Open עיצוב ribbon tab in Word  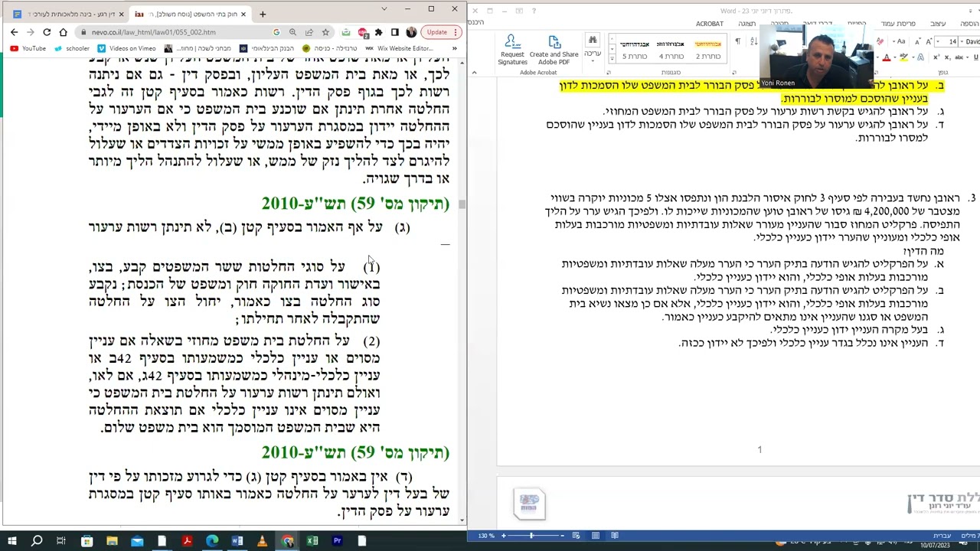click(x=937, y=24)
